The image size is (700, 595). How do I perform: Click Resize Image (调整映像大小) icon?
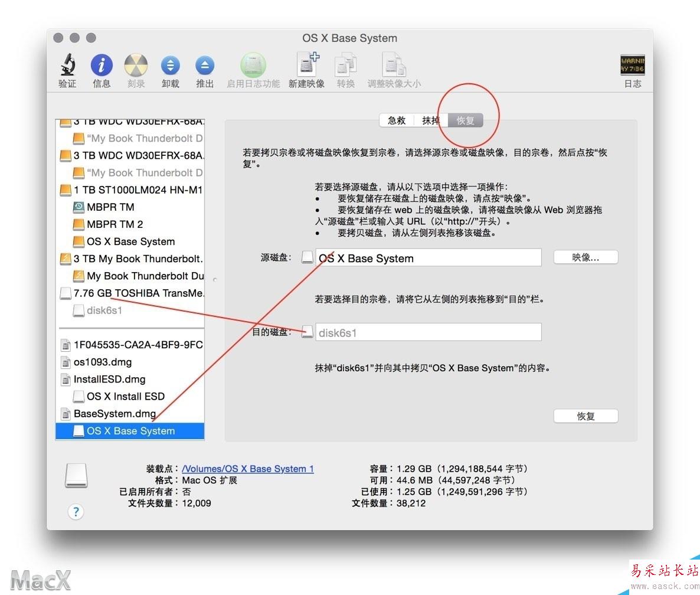click(394, 65)
